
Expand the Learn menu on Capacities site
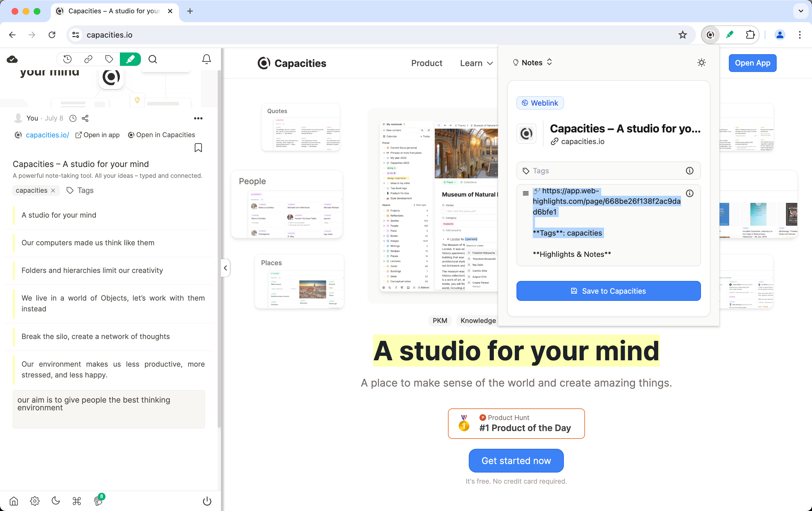476,63
